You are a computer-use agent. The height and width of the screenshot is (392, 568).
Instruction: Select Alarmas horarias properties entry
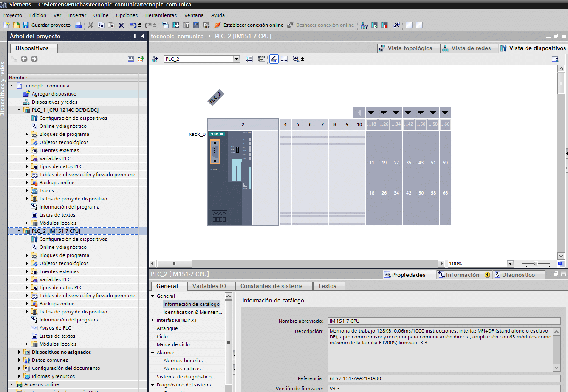pos(183,361)
